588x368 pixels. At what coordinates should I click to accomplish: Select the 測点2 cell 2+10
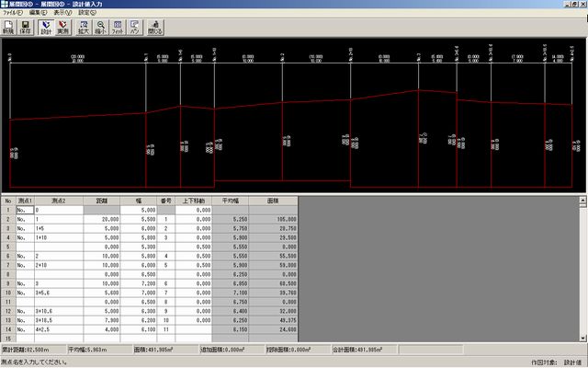point(59,266)
